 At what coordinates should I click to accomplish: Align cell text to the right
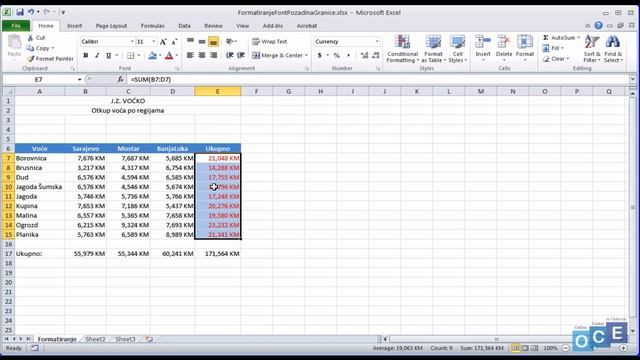pos(213,55)
